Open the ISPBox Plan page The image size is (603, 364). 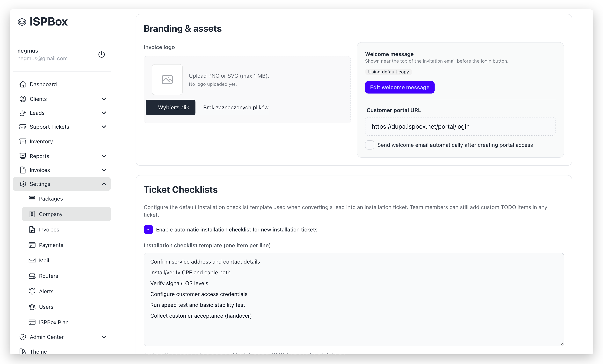coord(54,322)
